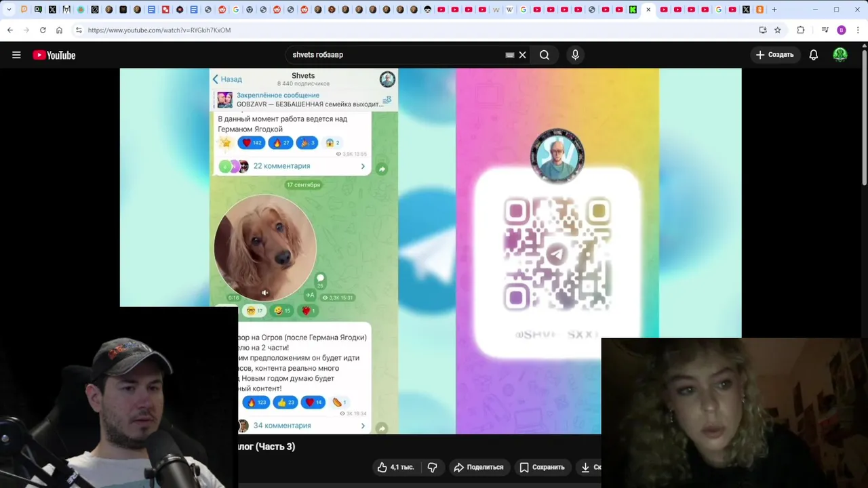Click '34 комментария' in the video

click(x=282, y=426)
